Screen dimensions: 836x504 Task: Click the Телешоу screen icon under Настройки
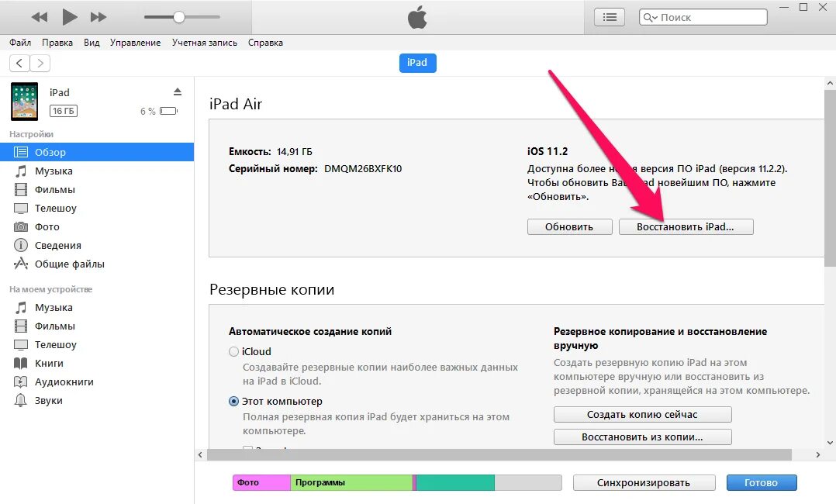tap(21, 208)
